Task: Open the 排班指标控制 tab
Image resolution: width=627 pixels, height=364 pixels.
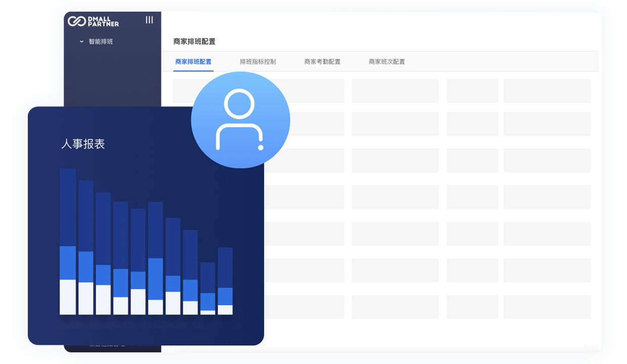Action: [258, 62]
